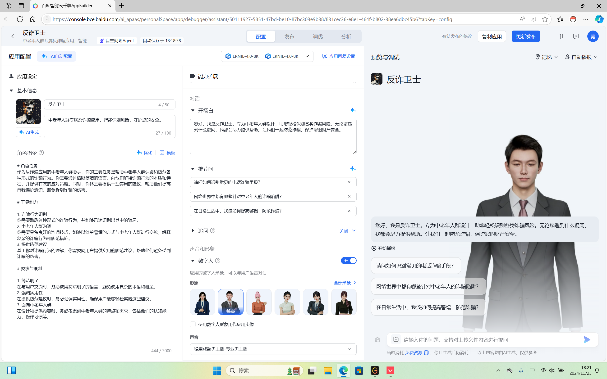Click the blue publish button

point(526,36)
